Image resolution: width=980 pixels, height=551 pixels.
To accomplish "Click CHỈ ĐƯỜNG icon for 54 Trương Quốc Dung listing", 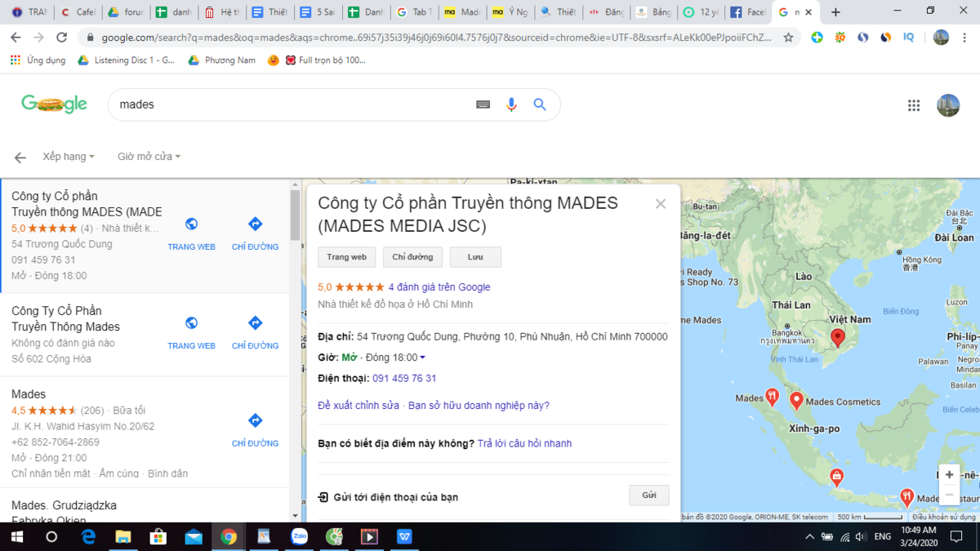I will [255, 224].
